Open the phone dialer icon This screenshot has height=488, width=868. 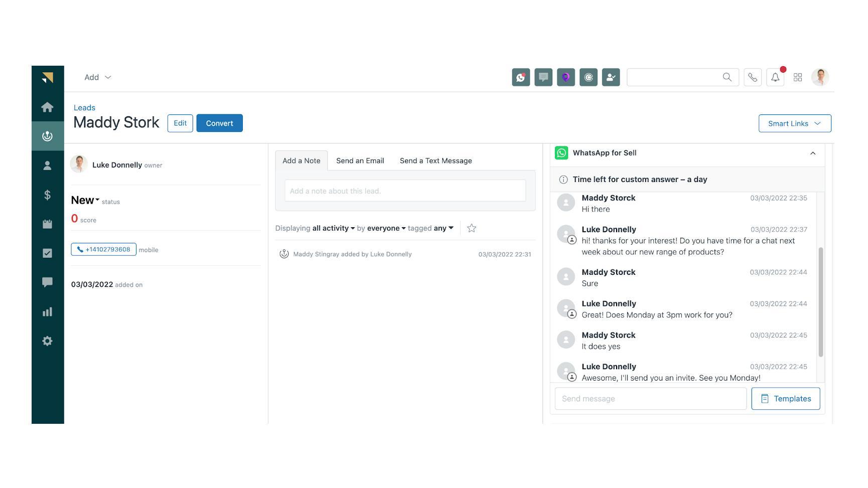(753, 77)
